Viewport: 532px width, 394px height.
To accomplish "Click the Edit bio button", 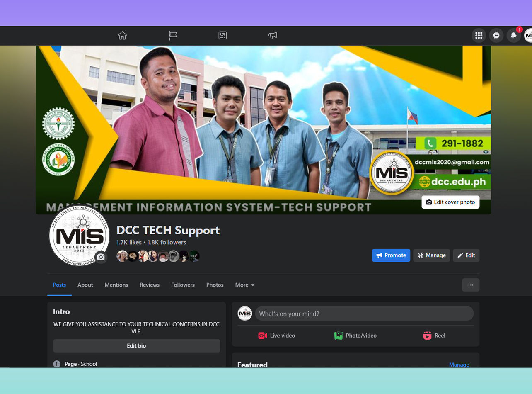I will pyautogui.click(x=136, y=346).
